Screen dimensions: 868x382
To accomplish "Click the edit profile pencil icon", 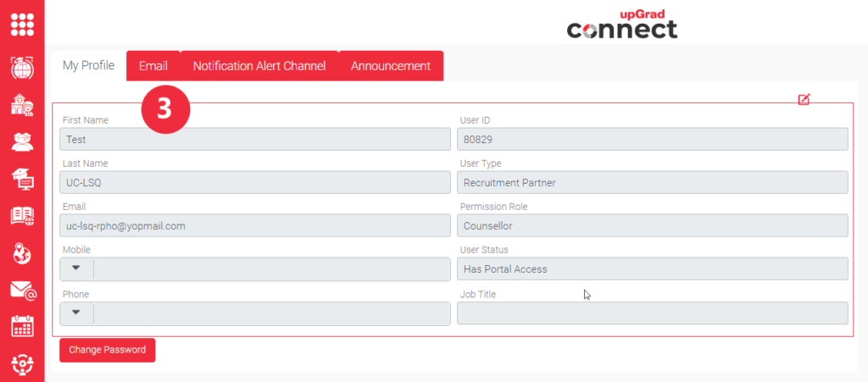I will 804,99.
